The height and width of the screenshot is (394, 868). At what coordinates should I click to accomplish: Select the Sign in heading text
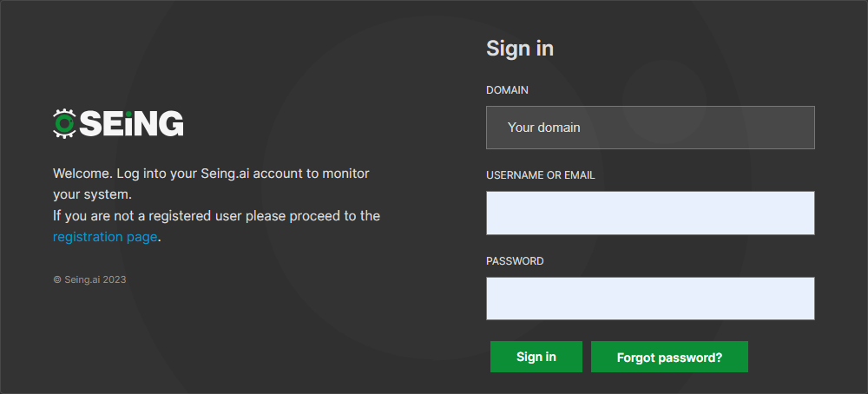coord(520,49)
